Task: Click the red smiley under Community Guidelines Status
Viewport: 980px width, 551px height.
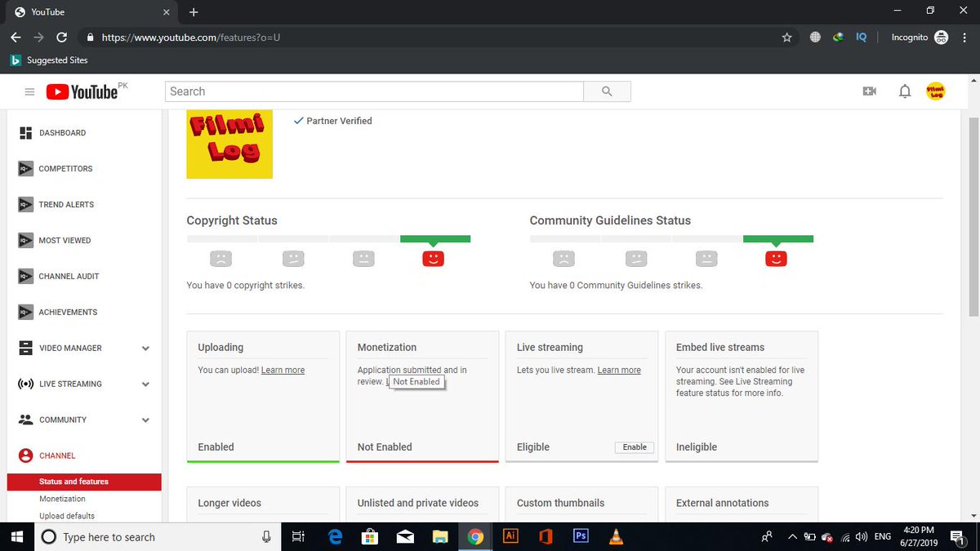Action: (776, 259)
